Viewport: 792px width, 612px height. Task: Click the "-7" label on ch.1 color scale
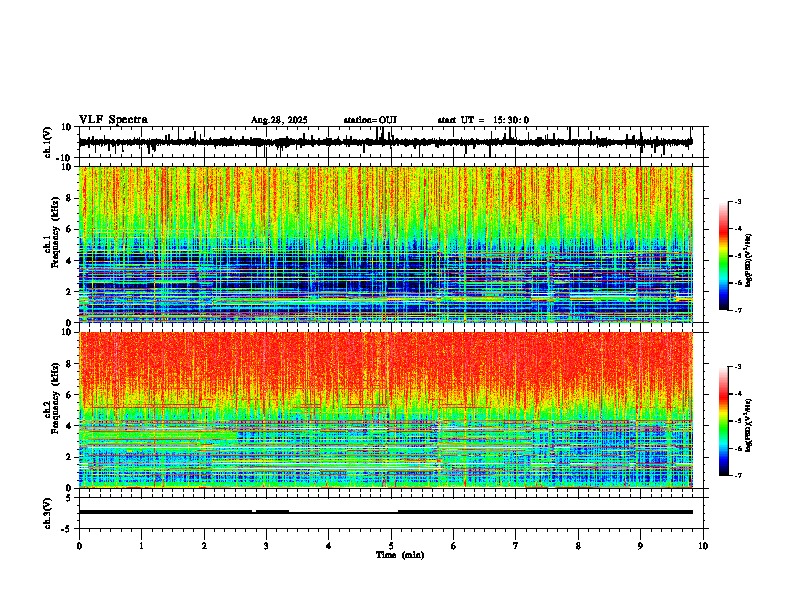(x=738, y=310)
